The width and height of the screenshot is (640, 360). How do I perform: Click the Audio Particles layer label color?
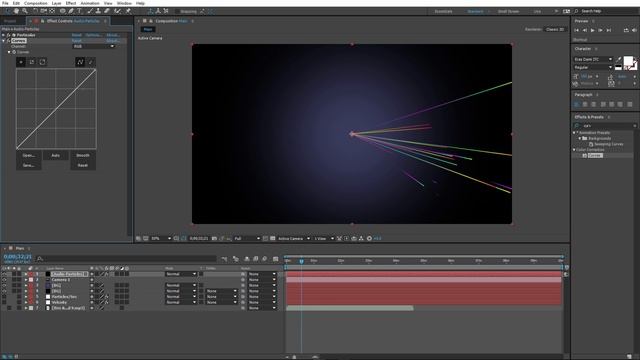pyautogui.click(x=31, y=274)
